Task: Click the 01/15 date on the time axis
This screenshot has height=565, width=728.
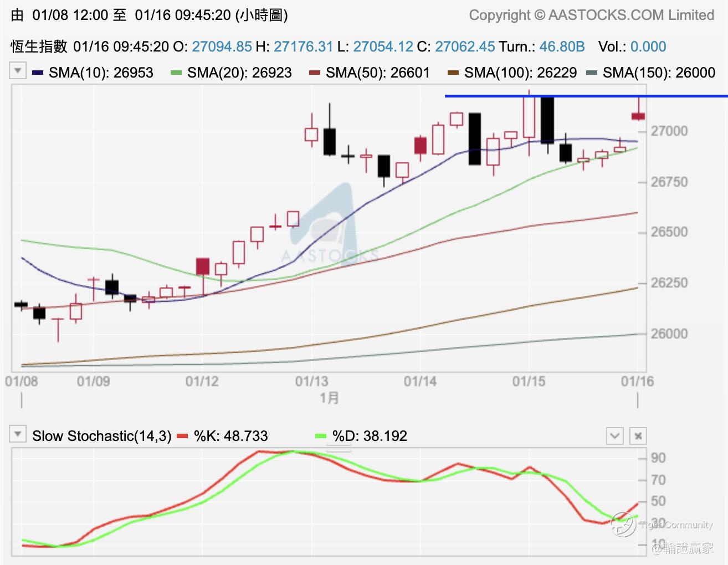Action: click(x=529, y=382)
